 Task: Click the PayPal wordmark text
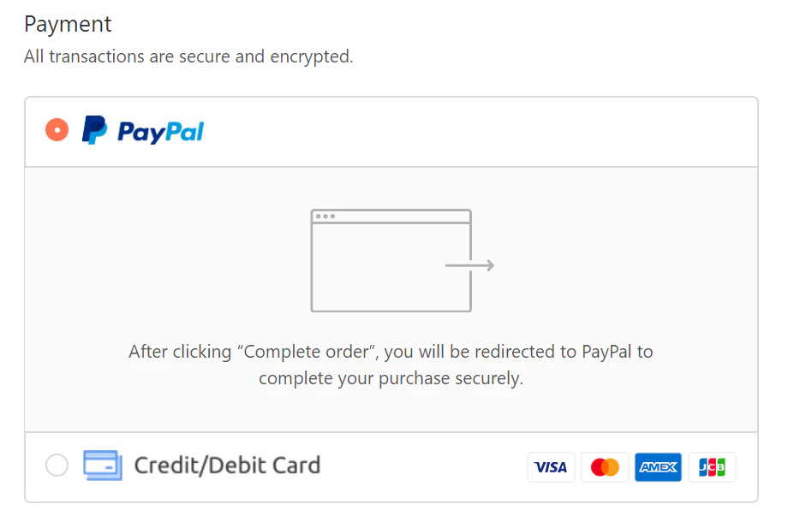(160, 132)
